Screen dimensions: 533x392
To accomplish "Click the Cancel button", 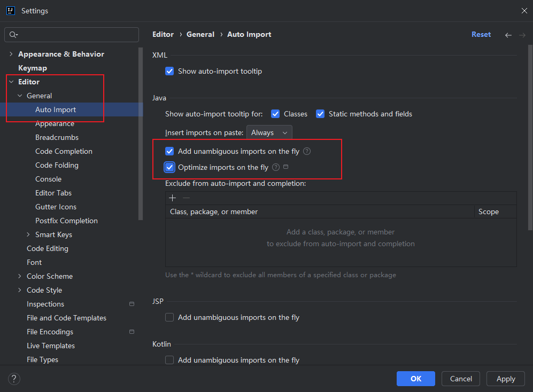I will (461, 379).
